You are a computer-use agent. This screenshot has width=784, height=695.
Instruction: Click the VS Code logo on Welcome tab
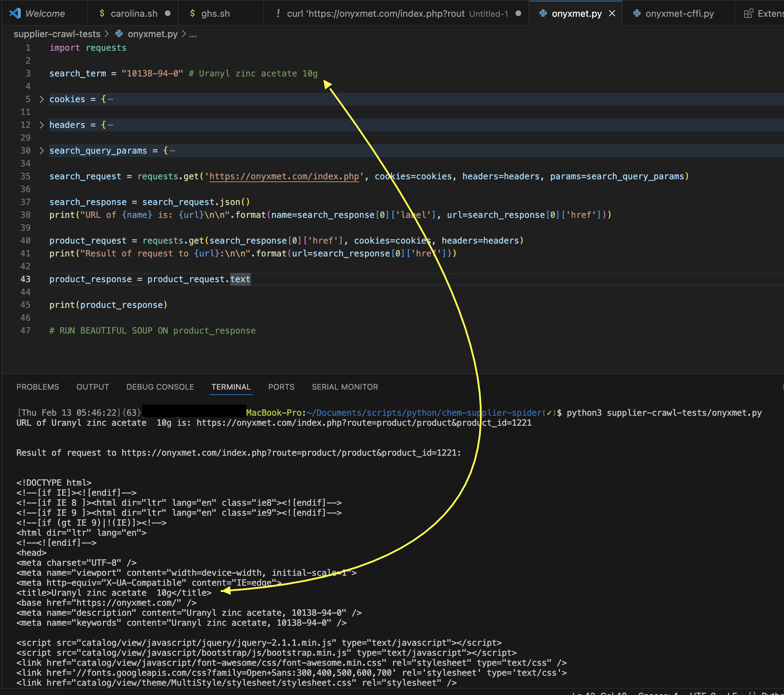[x=15, y=14]
